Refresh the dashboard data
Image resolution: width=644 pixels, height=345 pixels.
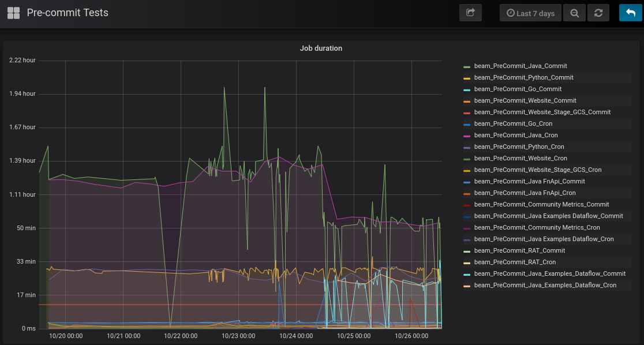(598, 13)
